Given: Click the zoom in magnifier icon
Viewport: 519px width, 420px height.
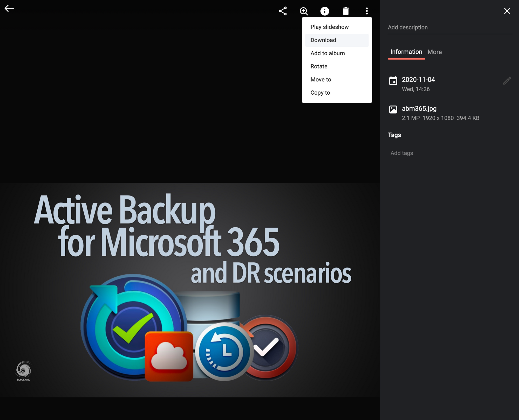Looking at the screenshot, I should coord(304,11).
